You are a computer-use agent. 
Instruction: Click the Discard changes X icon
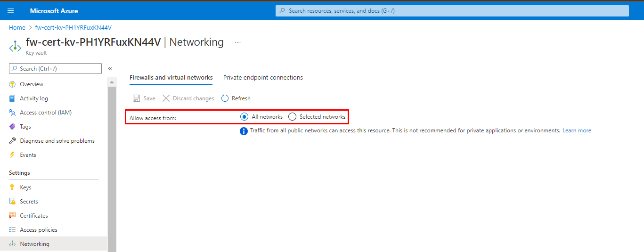click(x=166, y=98)
